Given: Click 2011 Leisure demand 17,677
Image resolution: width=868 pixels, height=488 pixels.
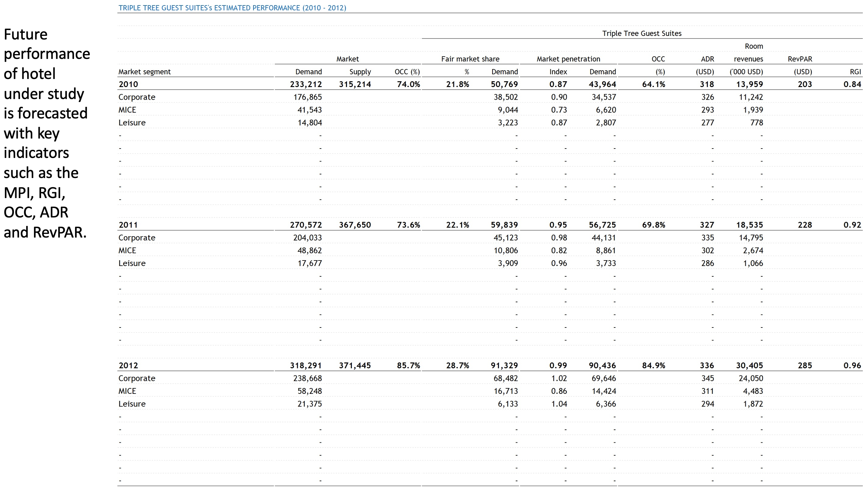Looking at the screenshot, I should coord(309,263).
